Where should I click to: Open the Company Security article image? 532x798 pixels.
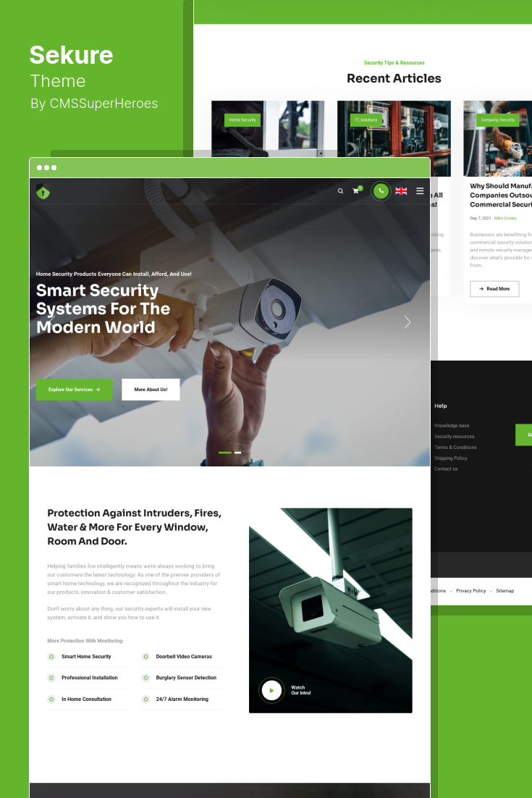(x=498, y=138)
